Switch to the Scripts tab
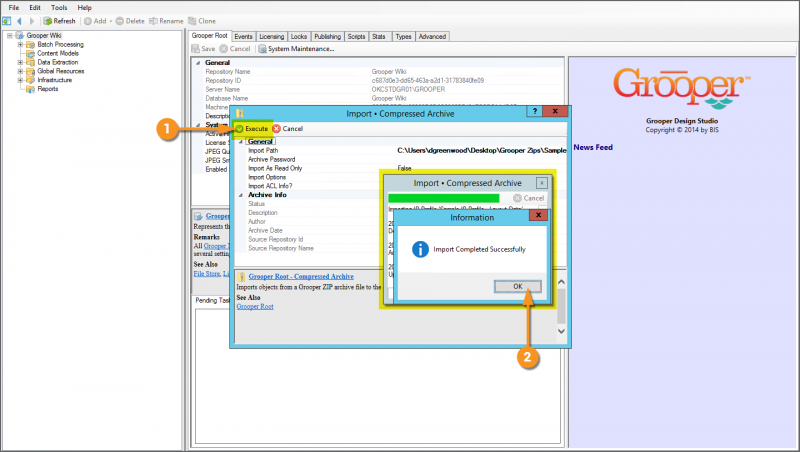Image resolution: width=800 pixels, height=452 pixels. tap(356, 37)
